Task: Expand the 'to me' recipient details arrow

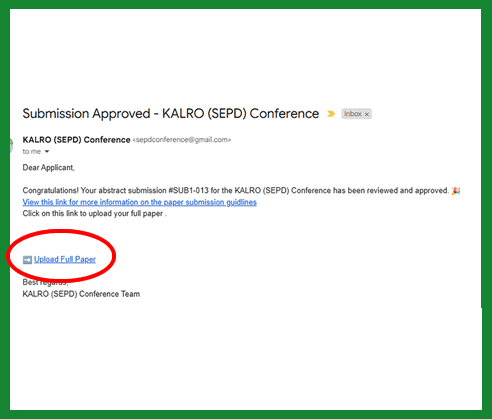Action: pyautogui.click(x=47, y=152)
